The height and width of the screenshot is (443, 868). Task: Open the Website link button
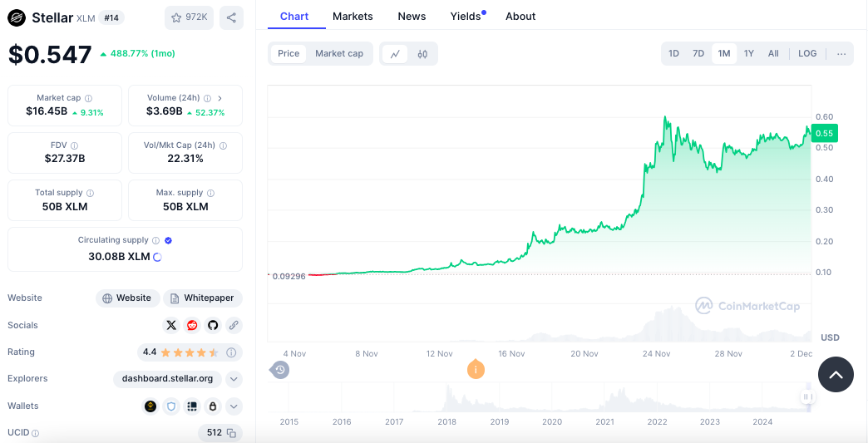[x=127, y=298]
